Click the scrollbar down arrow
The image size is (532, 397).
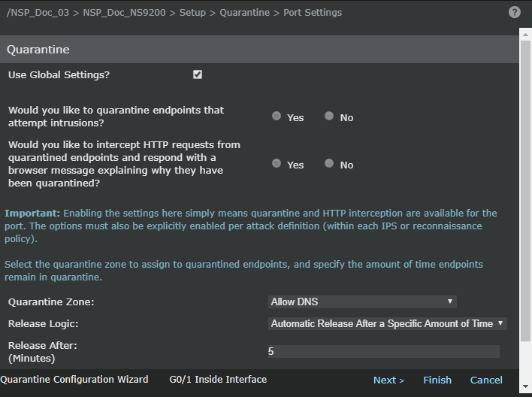coord(525,386)
